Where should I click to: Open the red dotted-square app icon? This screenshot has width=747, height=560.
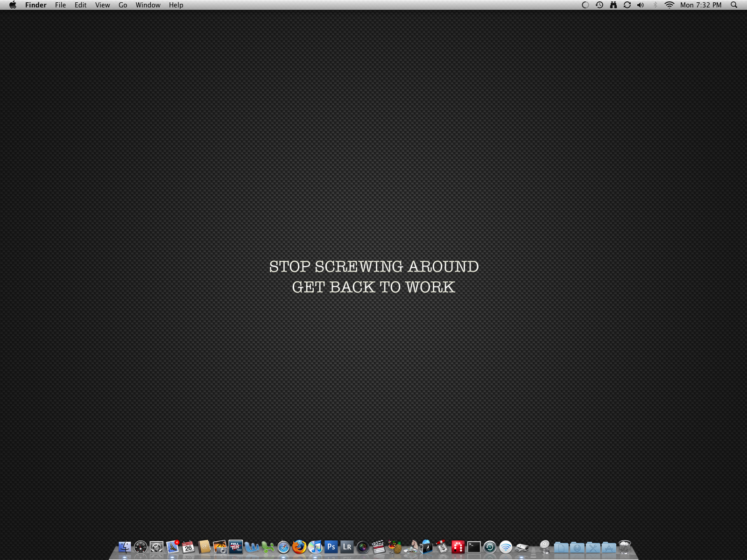pos(458,547)
